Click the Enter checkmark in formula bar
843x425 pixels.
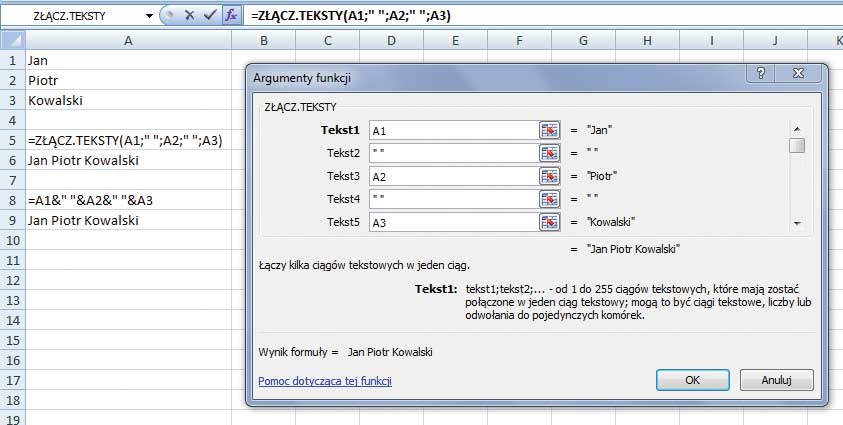point(209,16)
